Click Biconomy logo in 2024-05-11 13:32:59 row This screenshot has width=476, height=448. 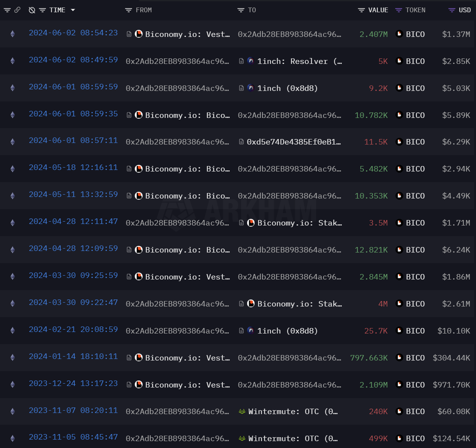point(139,196)
